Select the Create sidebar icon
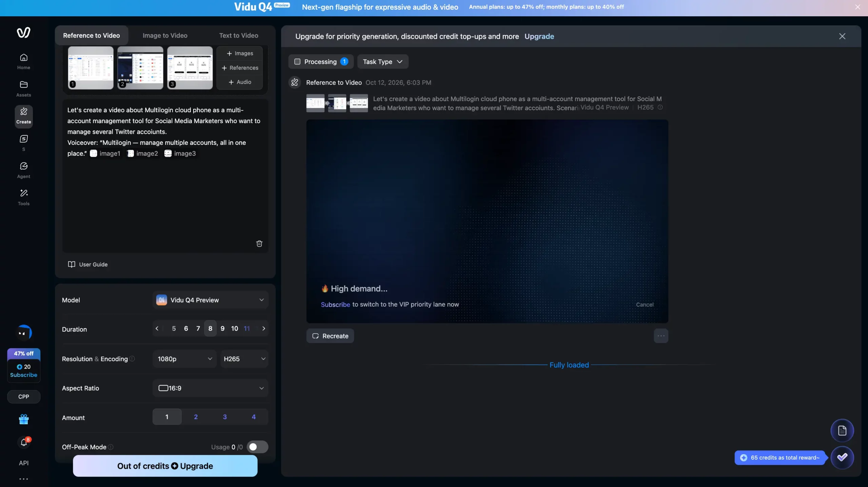868x487 pixels. (23, 116)
